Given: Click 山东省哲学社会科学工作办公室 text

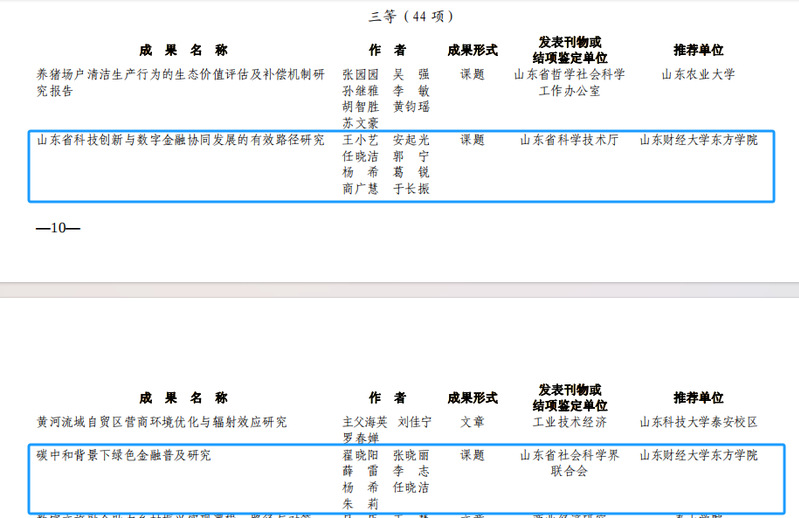Looking at the screenshot, I should coord(569,82).
